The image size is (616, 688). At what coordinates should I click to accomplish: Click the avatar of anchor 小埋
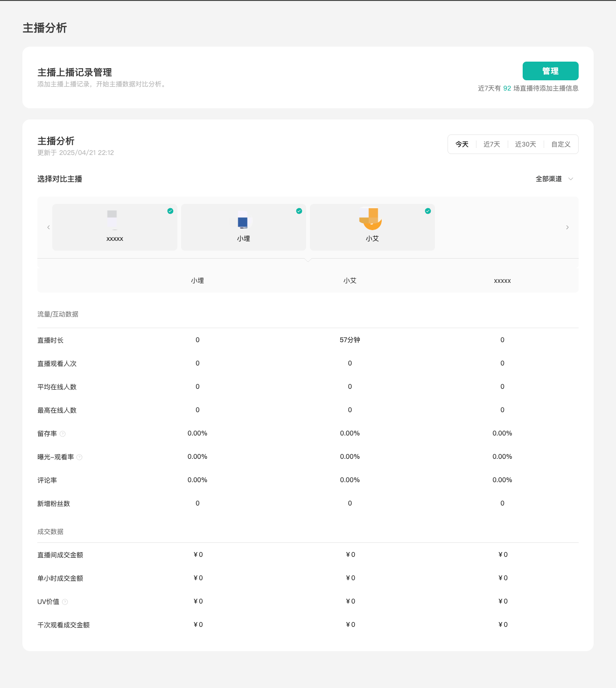[x=243, y=220]
